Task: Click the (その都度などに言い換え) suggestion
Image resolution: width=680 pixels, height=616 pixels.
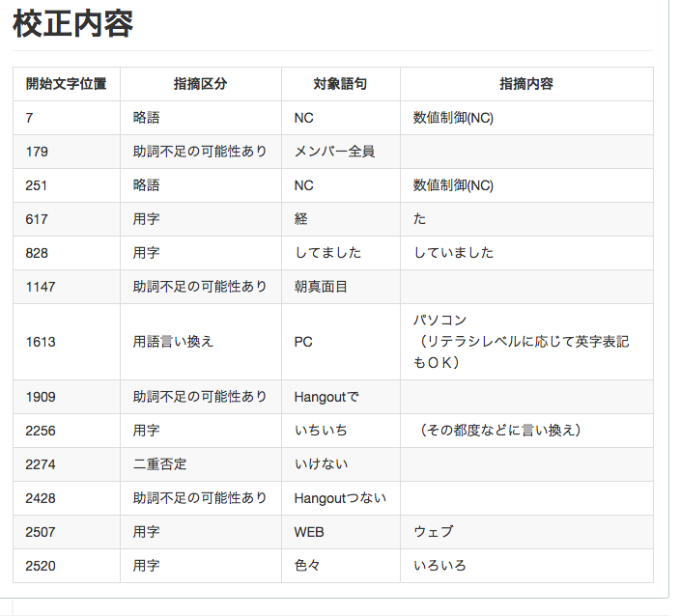Action: pos(500,431)
